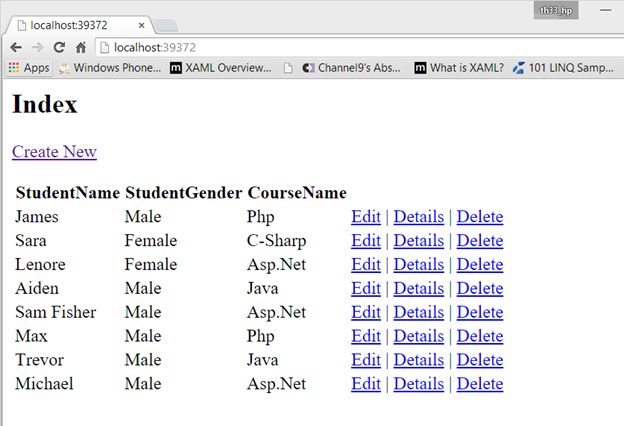The image size is (624, 426).
Task: Select Aiden's course cell 'Java'
Action: click(262, 289)
